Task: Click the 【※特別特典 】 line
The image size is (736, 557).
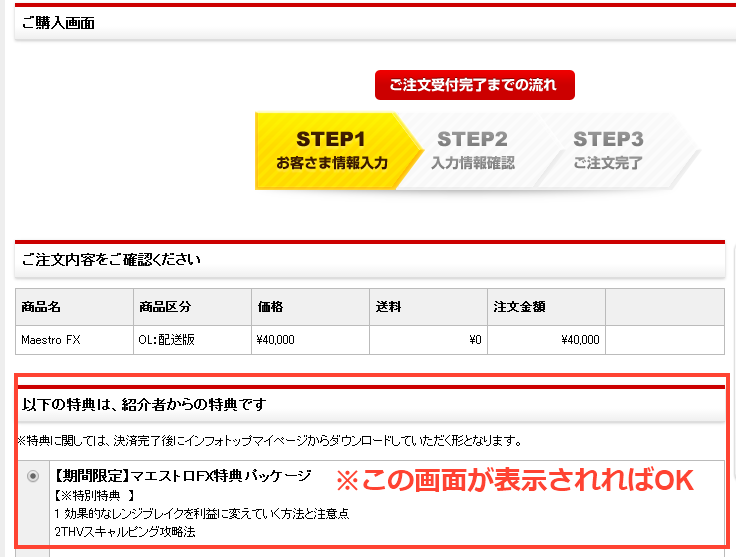Action: pos(94,496)
